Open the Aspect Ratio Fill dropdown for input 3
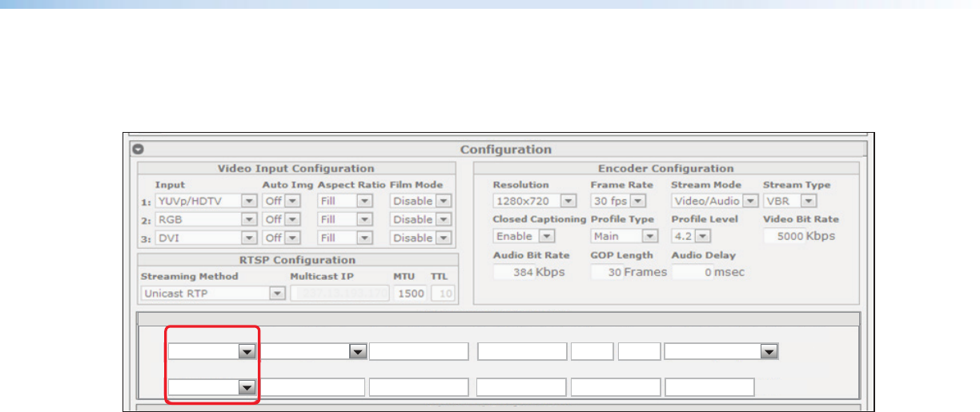The height and width of the screenshot is (412, 980). coord(345,238)
